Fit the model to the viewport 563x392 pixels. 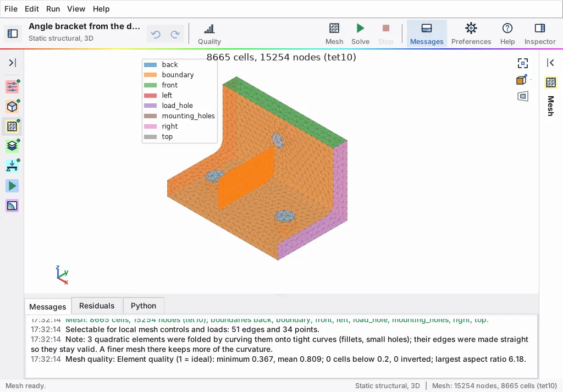tap(523, 63)
